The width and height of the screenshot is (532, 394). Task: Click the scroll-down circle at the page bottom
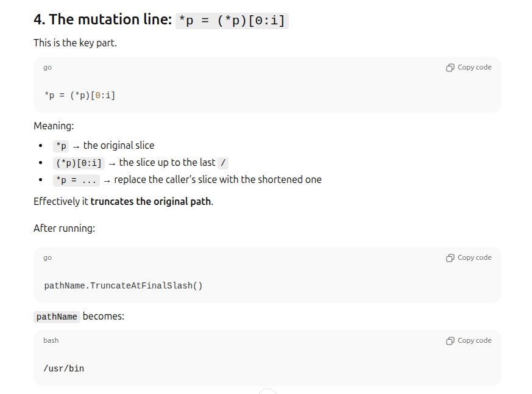(x=268, y=392)
